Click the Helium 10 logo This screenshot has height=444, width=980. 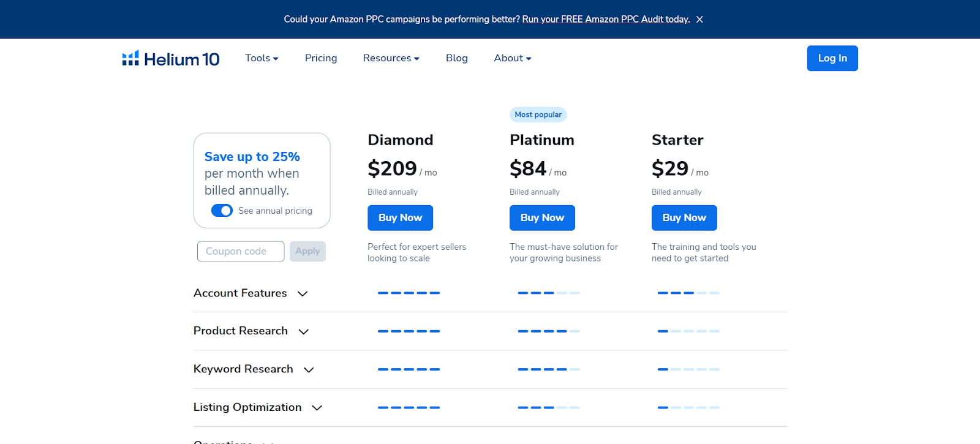click(x=171, y=59)
